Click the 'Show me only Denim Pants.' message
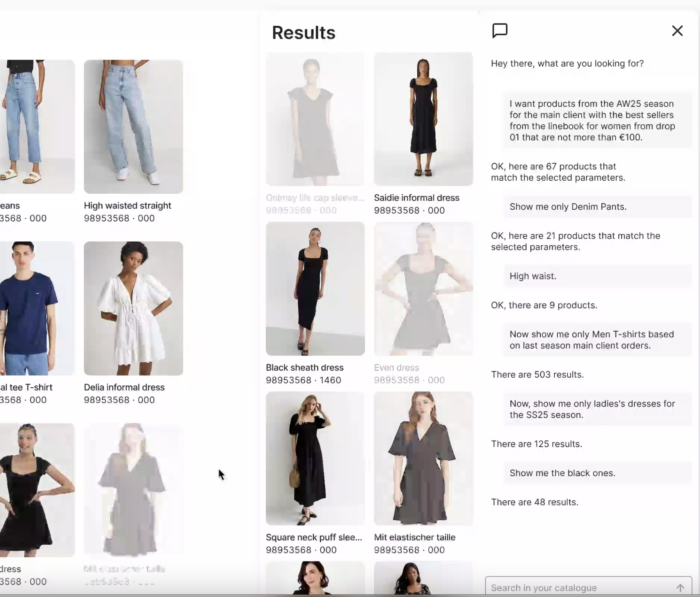 point(597,207)
